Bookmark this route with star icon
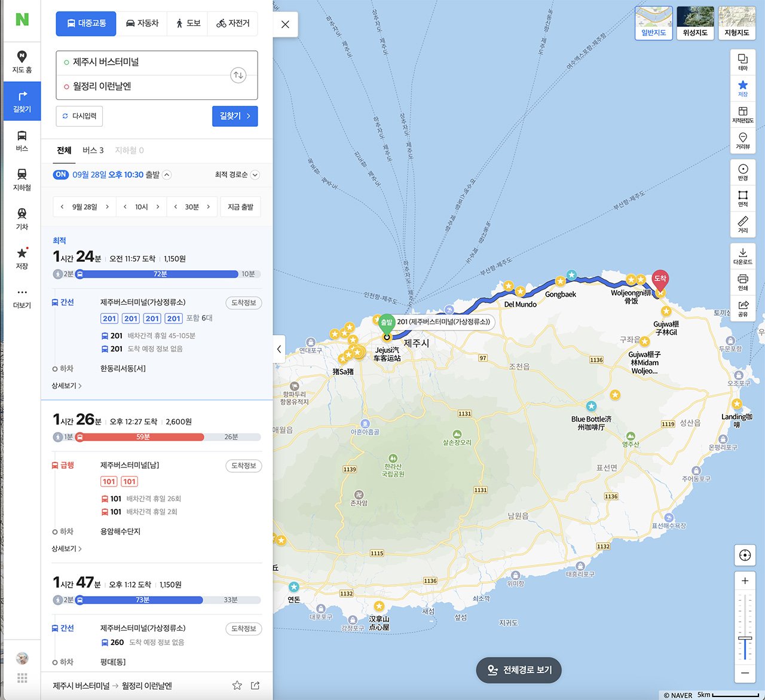 coord(237,686)
